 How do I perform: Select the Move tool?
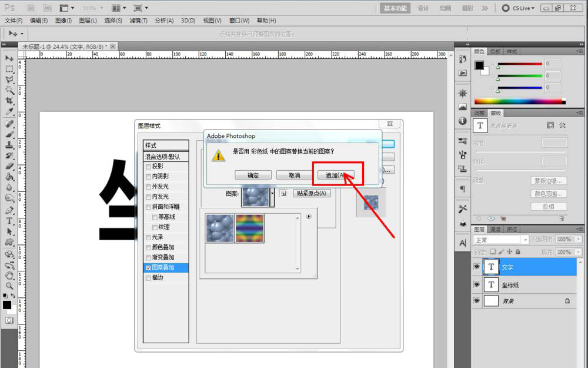[7, 59]
